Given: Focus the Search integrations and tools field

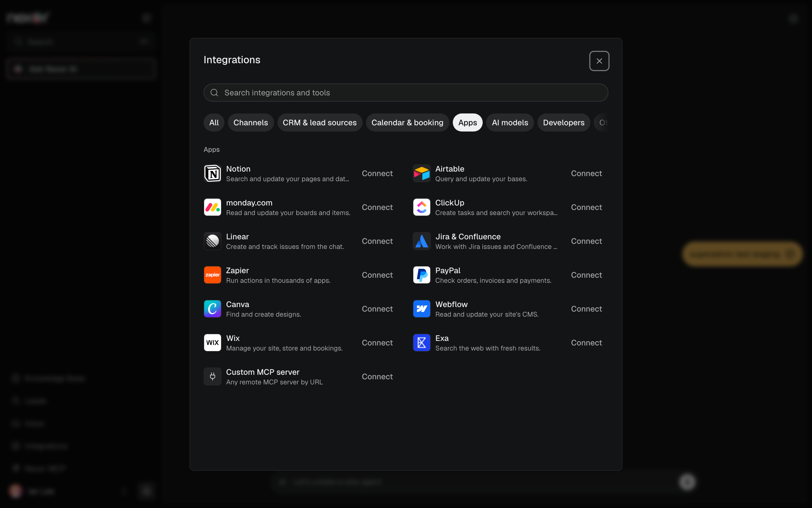Looking at the screenshot, I should coord(406,93).
